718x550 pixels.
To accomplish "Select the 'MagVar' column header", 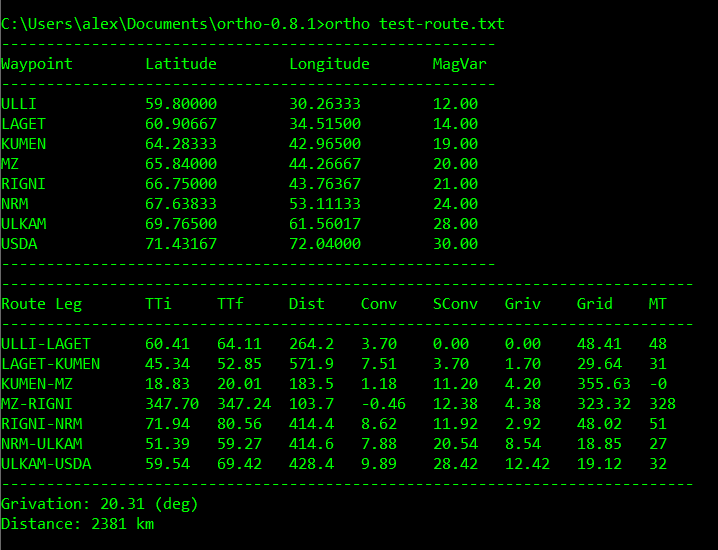I will [x=459, y=64].
